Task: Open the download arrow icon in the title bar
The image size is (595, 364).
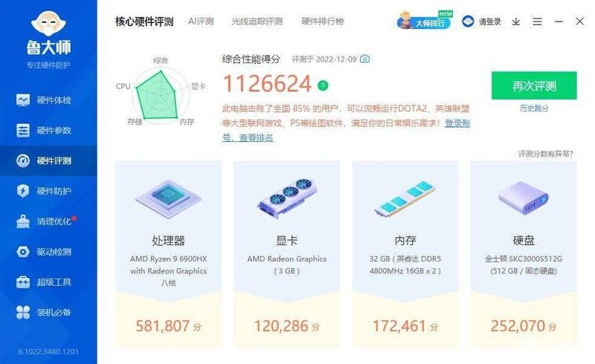Action: (x=515, y=22)
